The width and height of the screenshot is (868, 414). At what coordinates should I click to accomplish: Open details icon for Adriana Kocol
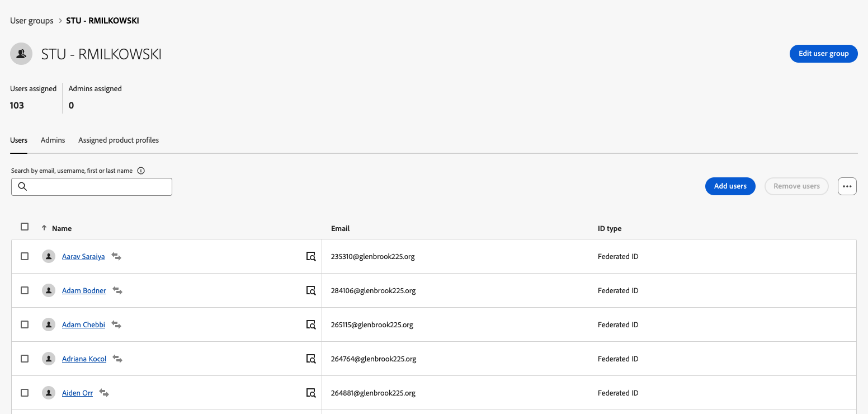311,359
